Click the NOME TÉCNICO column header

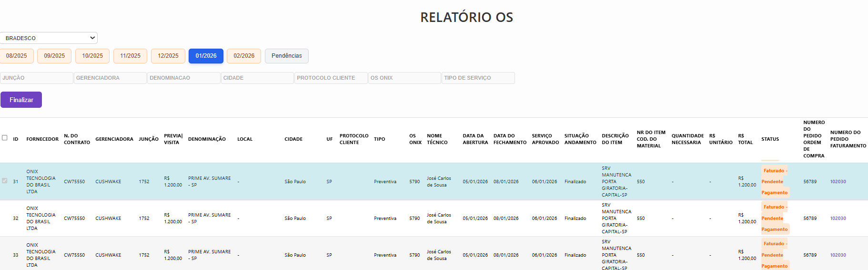pos(437,139)
